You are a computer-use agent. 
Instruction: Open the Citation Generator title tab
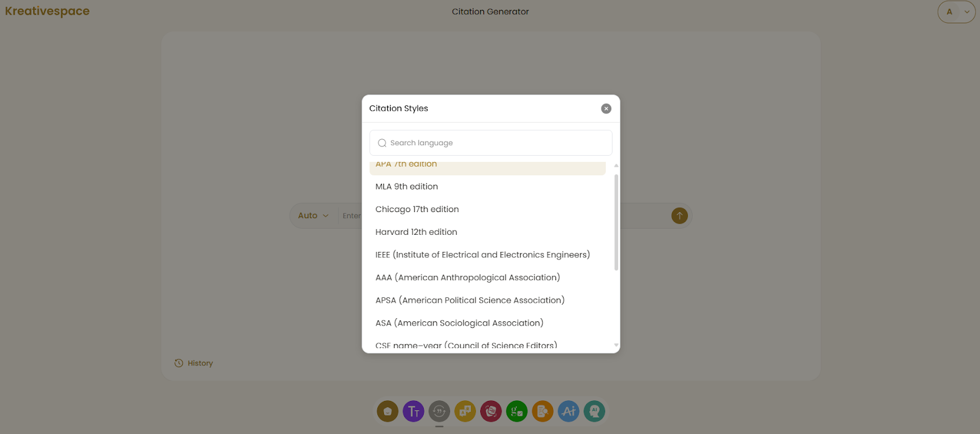coord(491,11)
